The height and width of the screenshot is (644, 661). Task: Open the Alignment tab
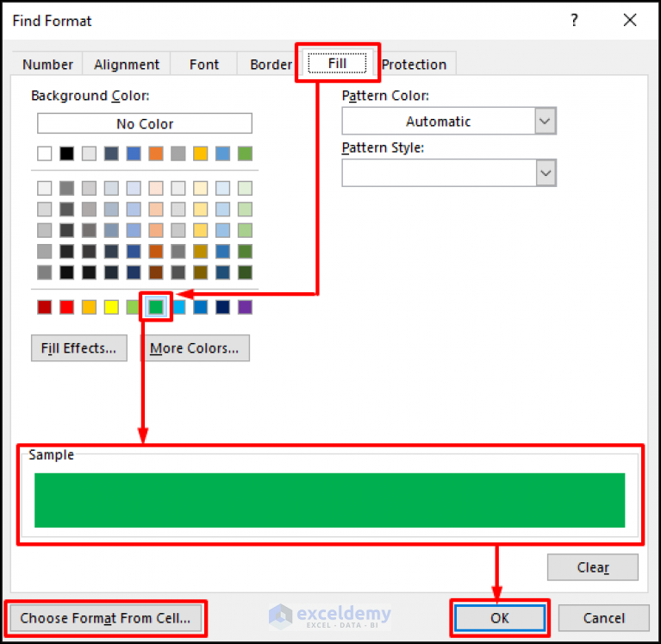click(127, 64)
